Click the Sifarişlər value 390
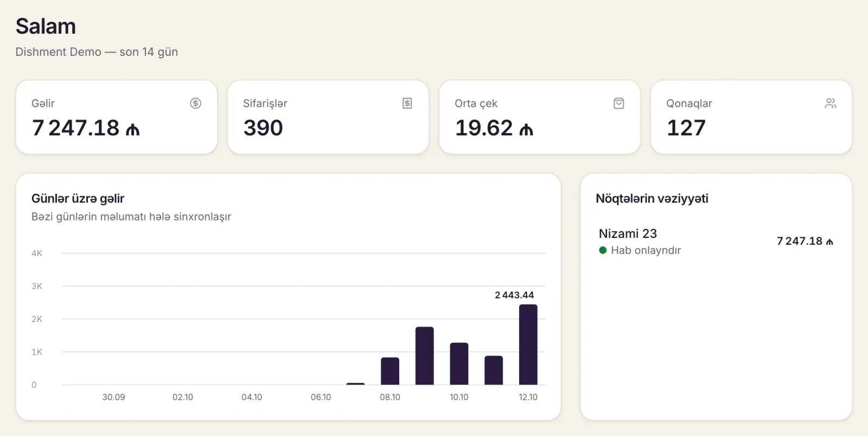Image resolution: width=868 pixels, height=436 pixels. 263,128
